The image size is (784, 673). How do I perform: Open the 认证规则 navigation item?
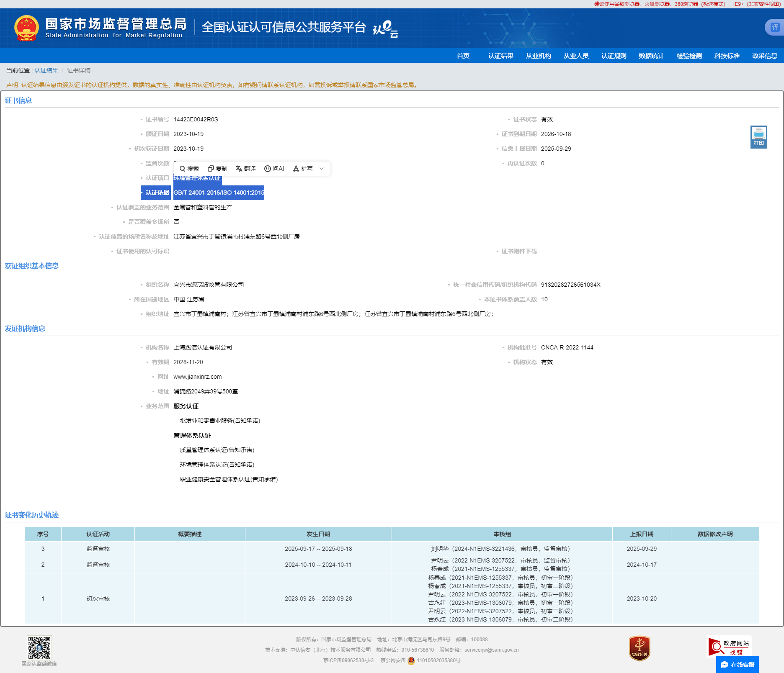click(614, 56)
